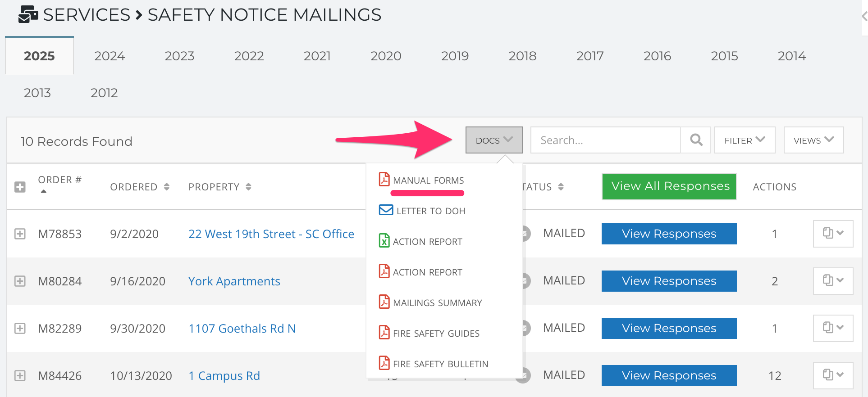The image size is (868, 397).
Task: Switch to the 2023 tab
Action: (x=179, y=56)
